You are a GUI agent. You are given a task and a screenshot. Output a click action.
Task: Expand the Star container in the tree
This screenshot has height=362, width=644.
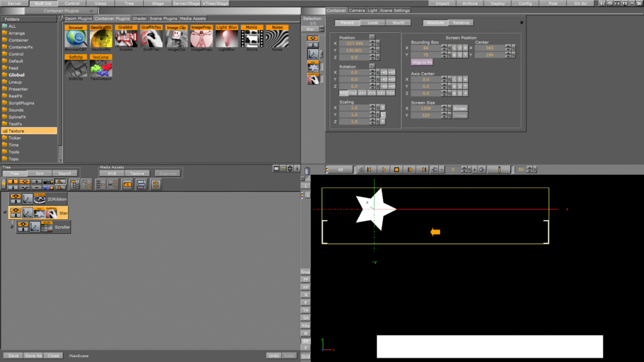pos(6,212)
